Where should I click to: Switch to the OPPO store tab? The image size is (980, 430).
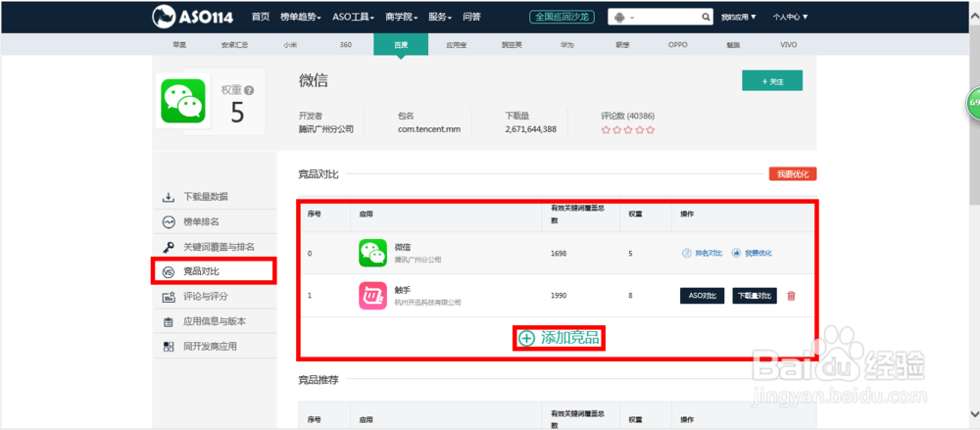(x=677, y=45)
